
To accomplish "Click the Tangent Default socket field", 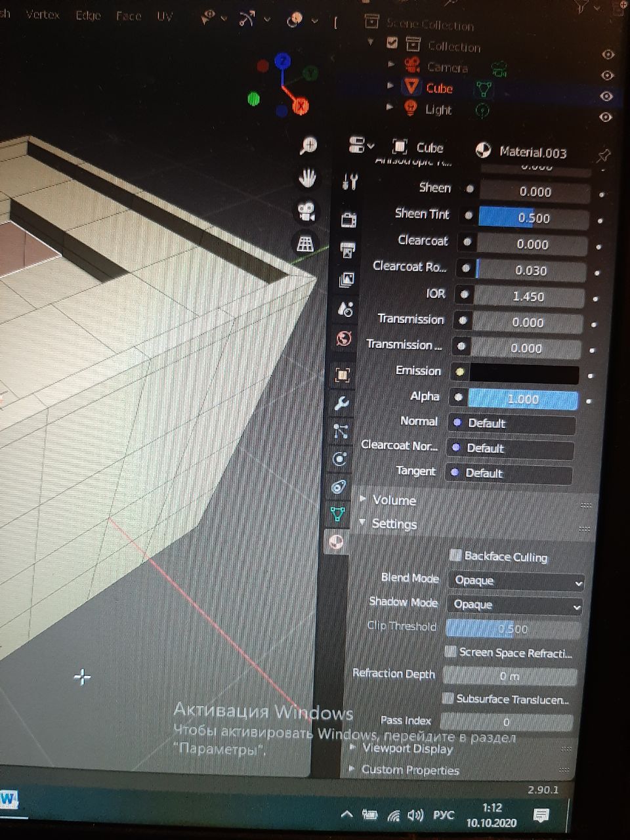I will pyautogui.click(x=509, y=474).
